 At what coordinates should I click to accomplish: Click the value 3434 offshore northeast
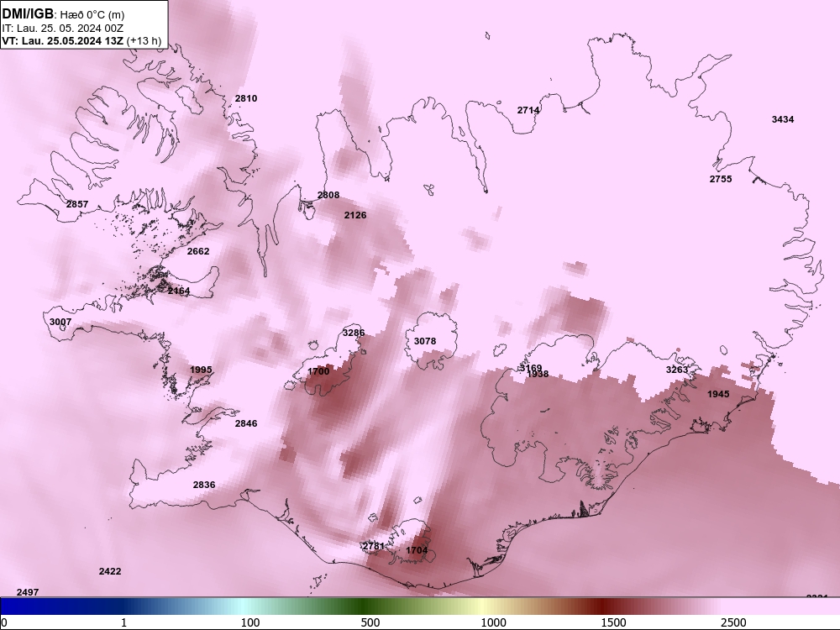(x=783, y=119)
